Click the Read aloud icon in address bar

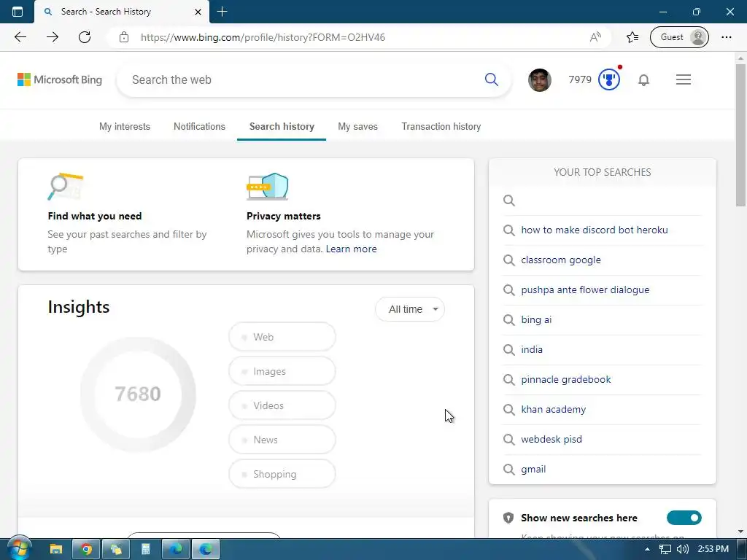pyautogui.click(x=595, y=37)
